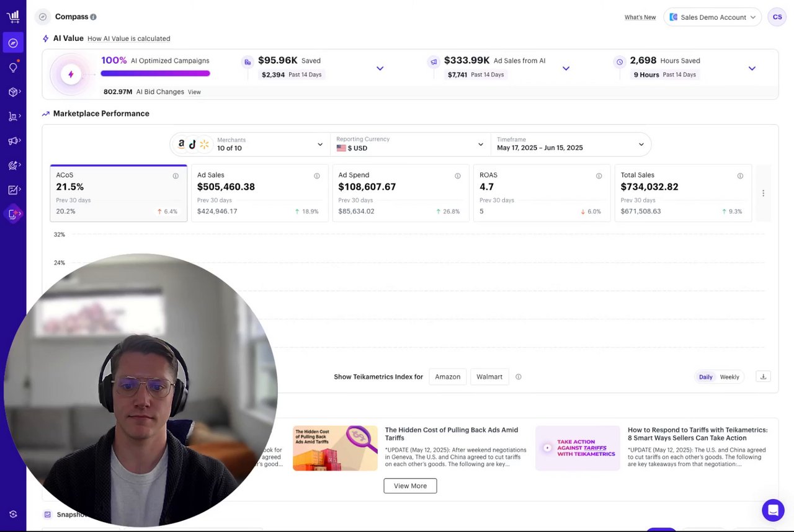
Task: Open the Take Action Against Tariffs thumbnail
Action: [578, 448]
